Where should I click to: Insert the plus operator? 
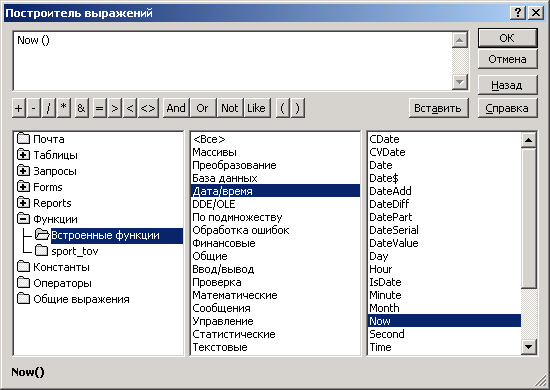pos(19,108)
